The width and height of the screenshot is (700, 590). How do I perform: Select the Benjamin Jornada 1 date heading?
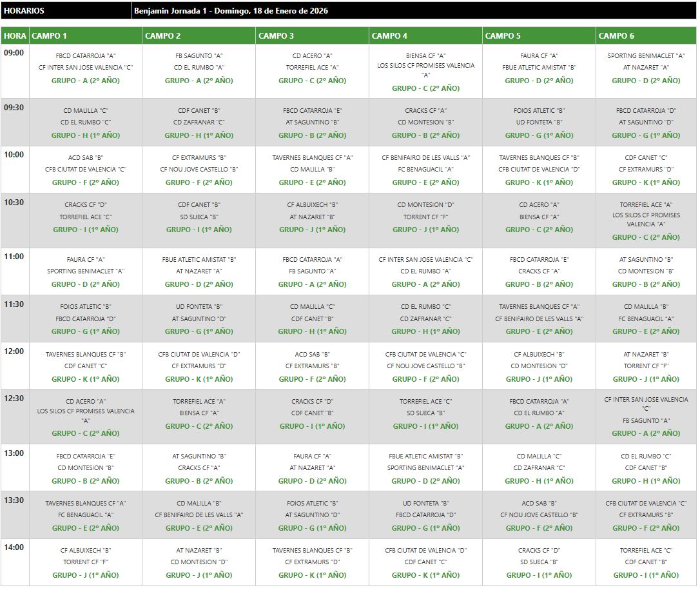point(231,11)
